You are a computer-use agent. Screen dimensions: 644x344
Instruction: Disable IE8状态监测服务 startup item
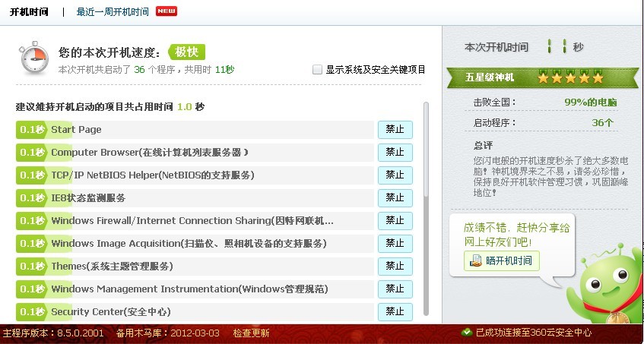[395, 198]
